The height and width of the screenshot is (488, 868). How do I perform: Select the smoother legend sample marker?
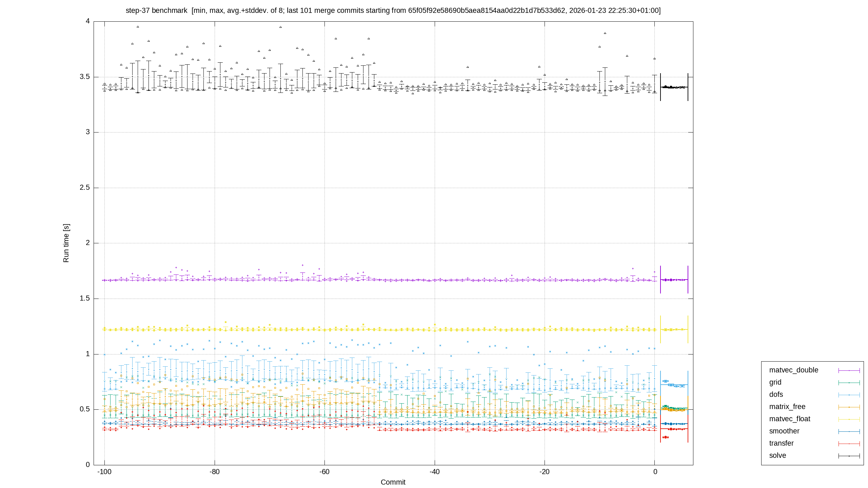click(x=849, y=431)
